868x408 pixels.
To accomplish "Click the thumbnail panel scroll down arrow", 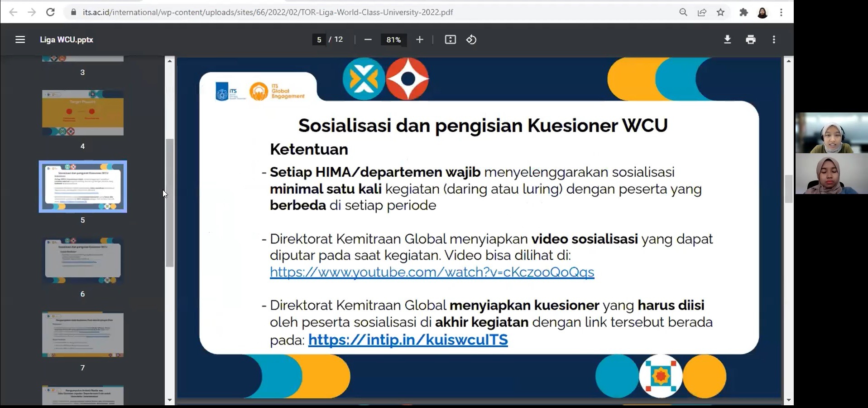I will pyautogui.click(x=170, y=400).
